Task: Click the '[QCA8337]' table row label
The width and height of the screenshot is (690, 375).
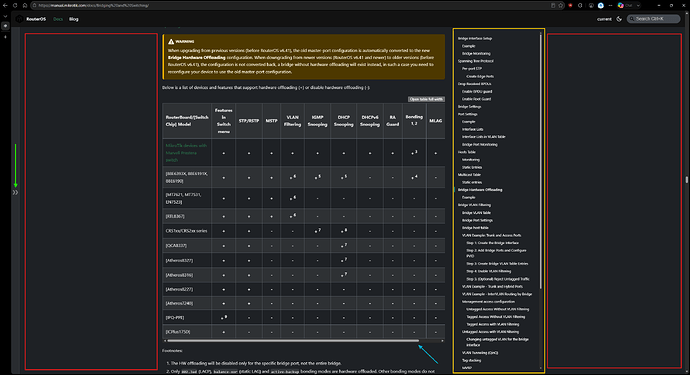Action: pos(176,246)
